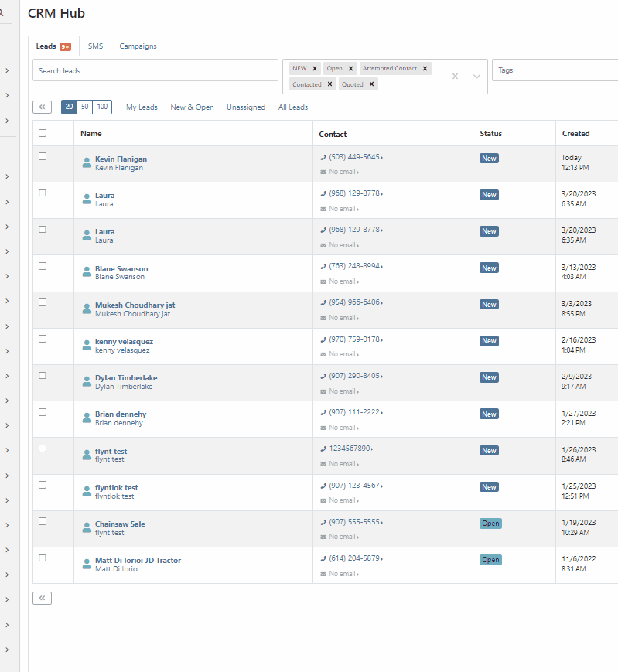Remove the Quoted filter chip
The width and height of the screenshot is (618, 672).
click(371, 84)
